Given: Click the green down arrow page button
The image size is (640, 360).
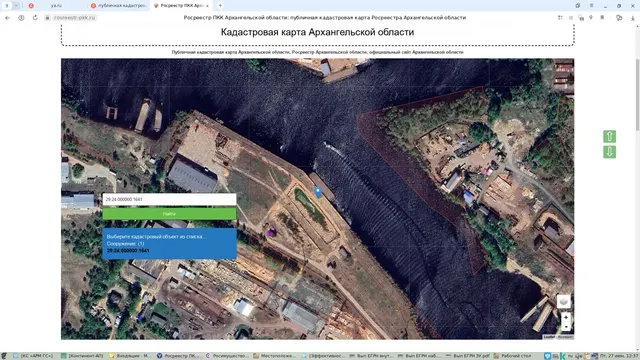Looking at the screenshot, I should click(x=609, y=152).
